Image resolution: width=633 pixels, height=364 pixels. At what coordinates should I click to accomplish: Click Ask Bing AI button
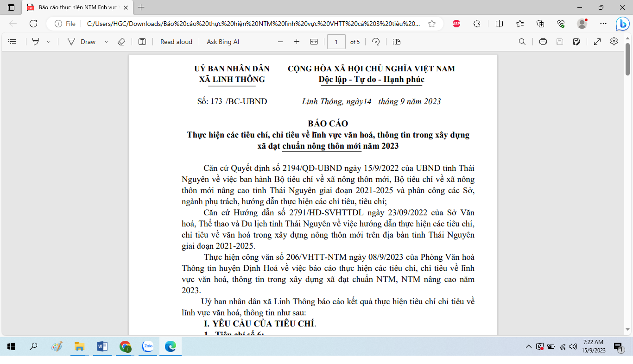click(x=223, y=42)
